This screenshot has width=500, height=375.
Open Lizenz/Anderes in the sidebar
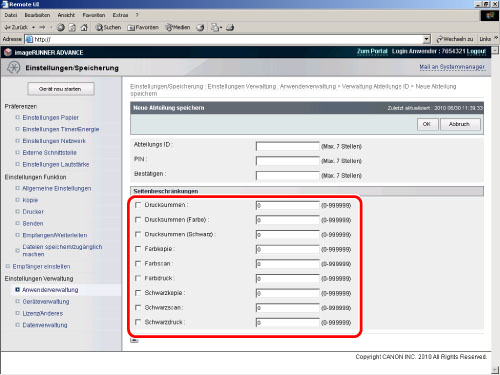(43, 313)
